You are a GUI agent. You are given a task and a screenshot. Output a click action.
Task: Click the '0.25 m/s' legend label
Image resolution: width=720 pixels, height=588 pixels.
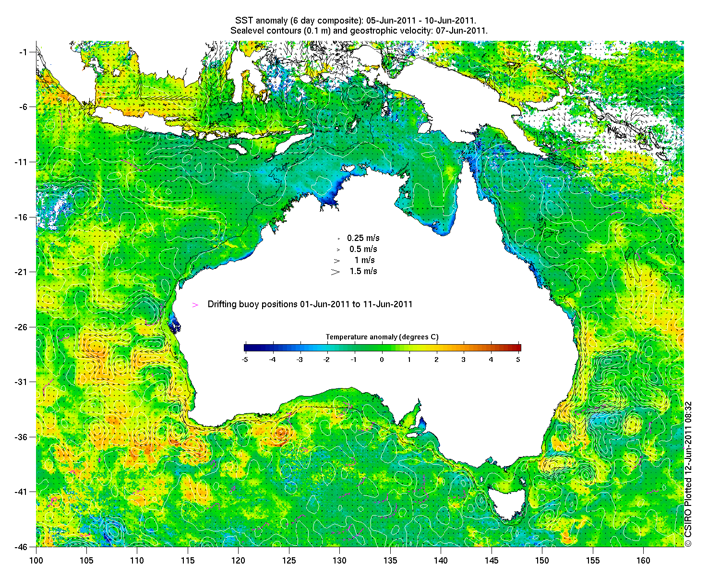pos(363,238)
